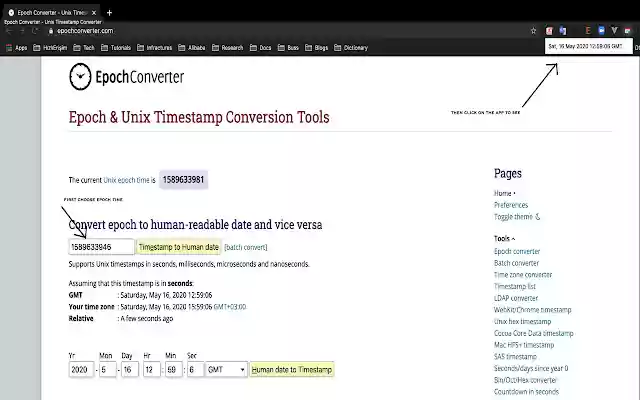Viewport: 640px width, 400px height.
Task: Close the Epoch Converter tab
Action: pyautogui.click(x=94, y=13)
